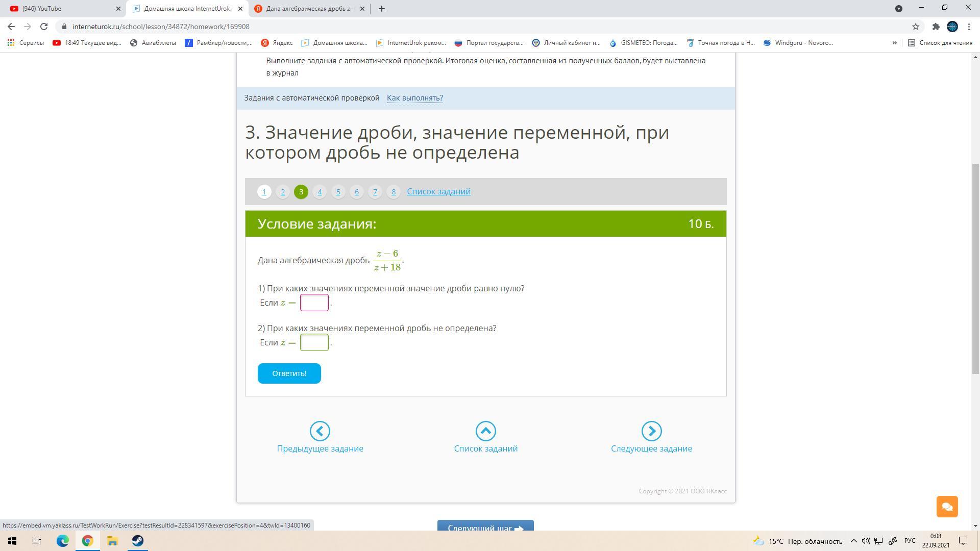Open the Как выполнять? help link
980x551 pixels.
pyautogui.click(x=414, y=98)
